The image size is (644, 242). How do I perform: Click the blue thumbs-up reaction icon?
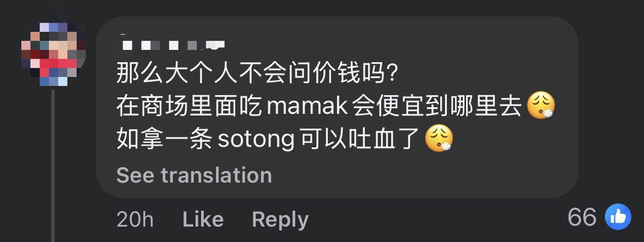click(618, 217)
